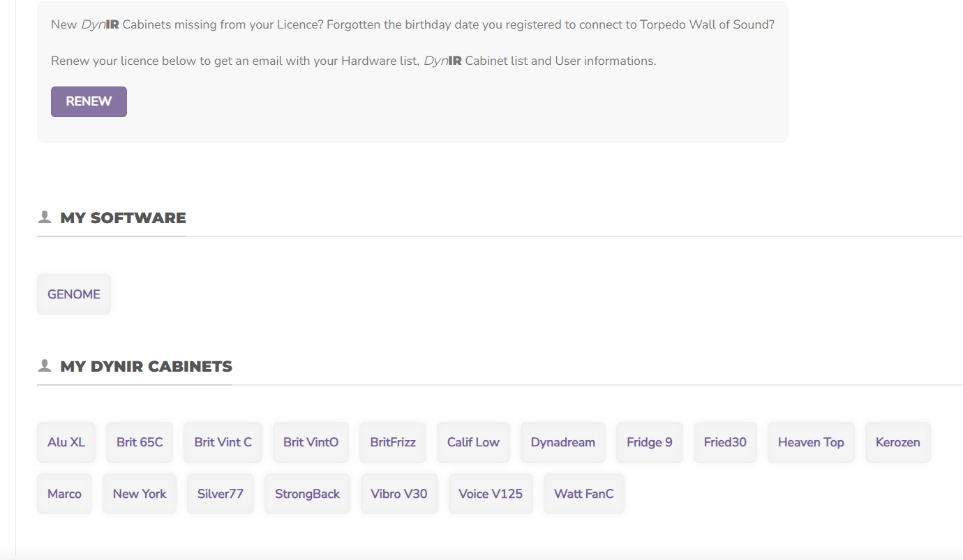Click user icon beside My DynIR Cabinets
Screen dimensions: 963x560
[45, 365]
